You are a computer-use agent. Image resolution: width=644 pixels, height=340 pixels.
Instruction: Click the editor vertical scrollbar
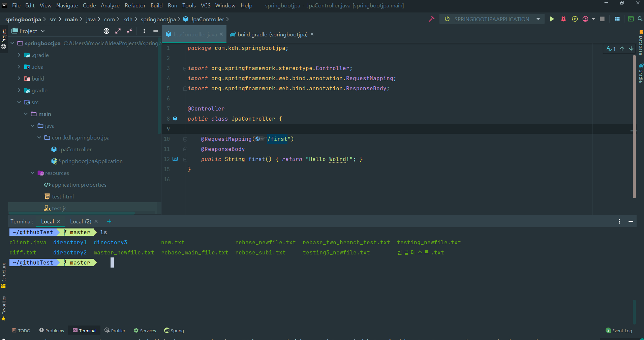(634, 126)
